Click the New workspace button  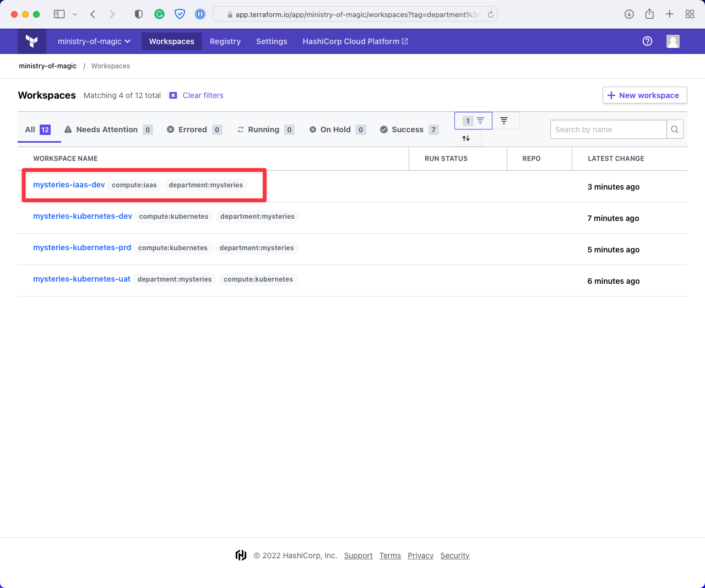point(645,95)
